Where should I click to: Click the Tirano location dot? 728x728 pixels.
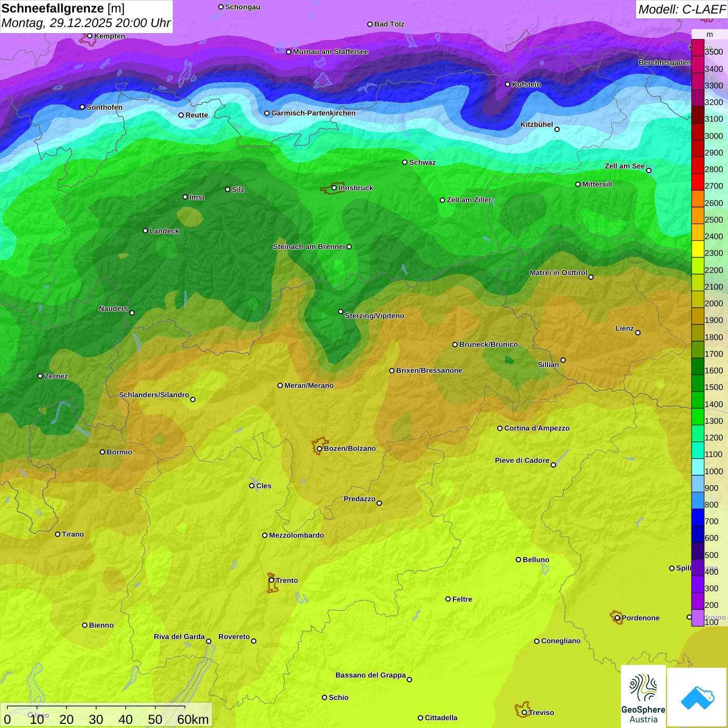[58, 534]
